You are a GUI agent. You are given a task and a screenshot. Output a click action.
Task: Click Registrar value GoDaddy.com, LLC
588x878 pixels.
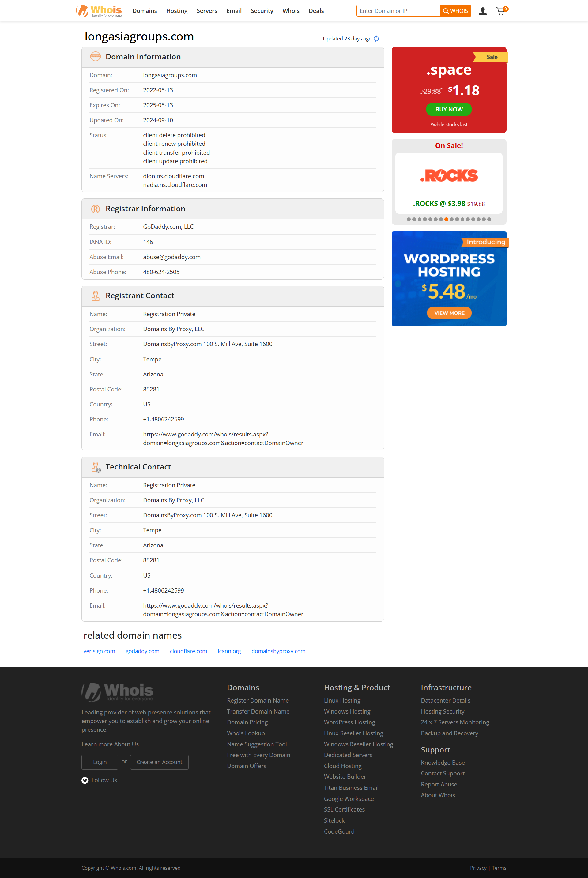(x=168, y=227)
